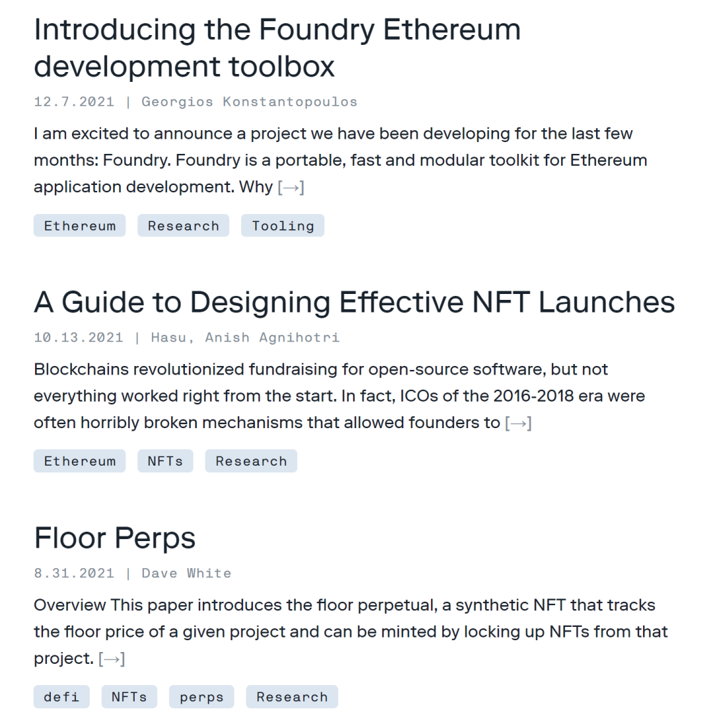Click the arrow icon after Foundry excerpt
This screenshot has width=713, height=728.
click(x=291, y=188)
